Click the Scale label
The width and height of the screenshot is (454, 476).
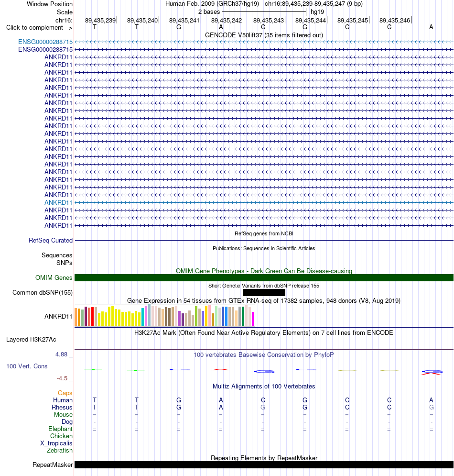(65, 12)
